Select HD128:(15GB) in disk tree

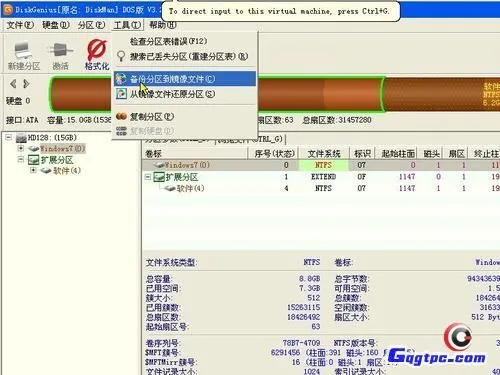[52, 138]
